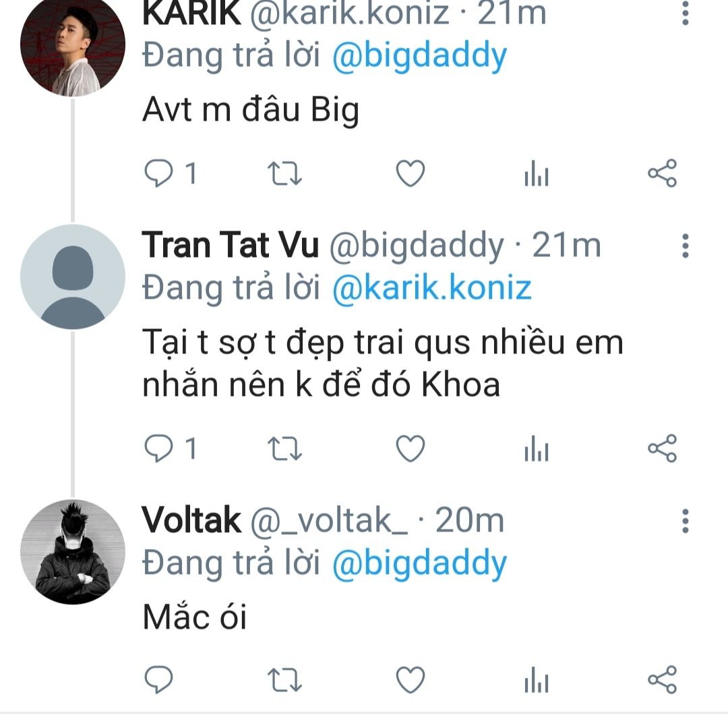The width and height of the screenshot is (728, 715).
Task: Reply to Tran Tat Vu's tweet
Action: pyautogui.click(x=159, y=449)
